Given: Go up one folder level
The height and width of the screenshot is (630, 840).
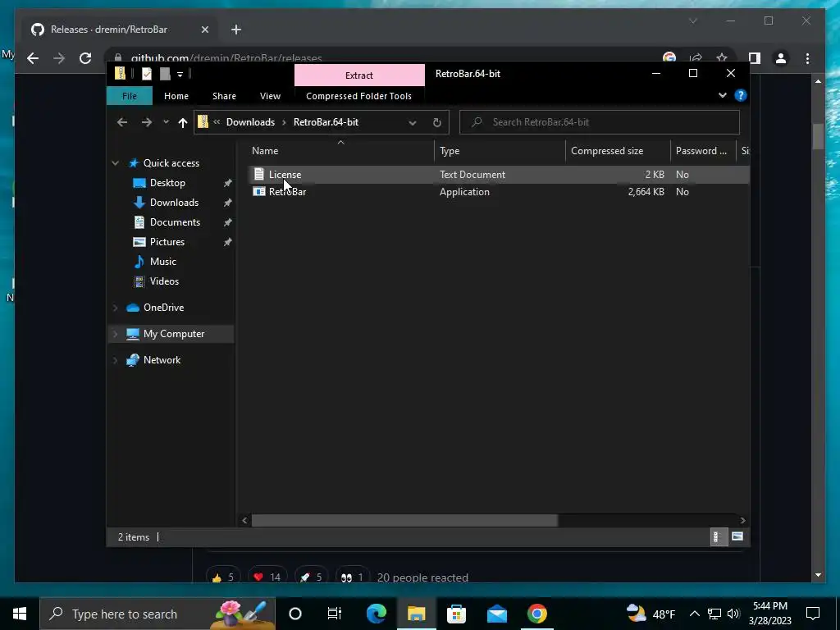Looking at the screenshot, I should [x=183, y=123].
